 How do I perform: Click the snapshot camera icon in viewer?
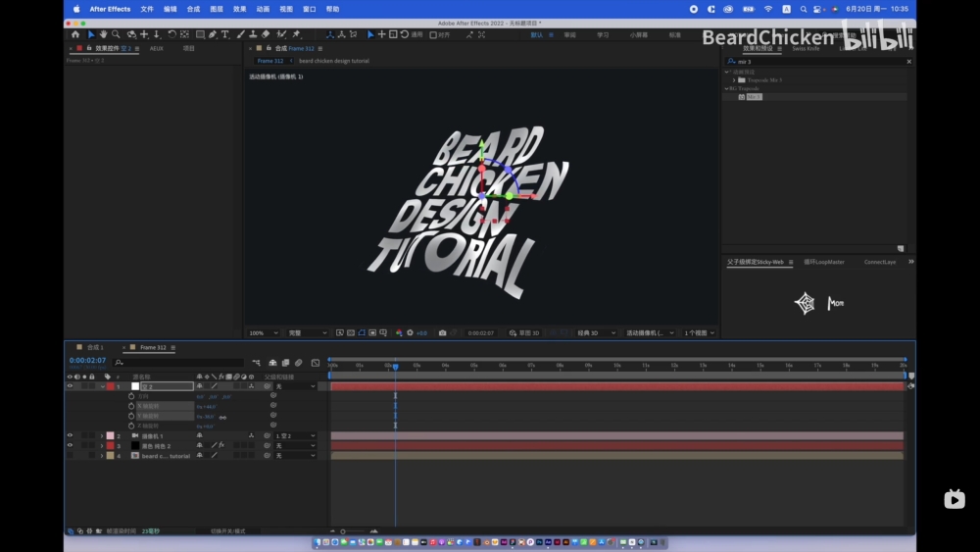point(443,333)
